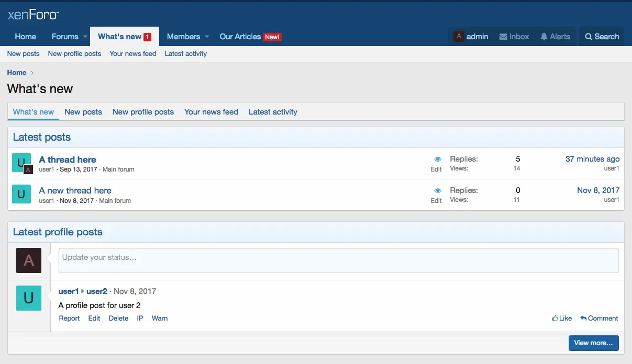Click Home breadcrumb link
The image size is (632, 364).
[17, 73]
